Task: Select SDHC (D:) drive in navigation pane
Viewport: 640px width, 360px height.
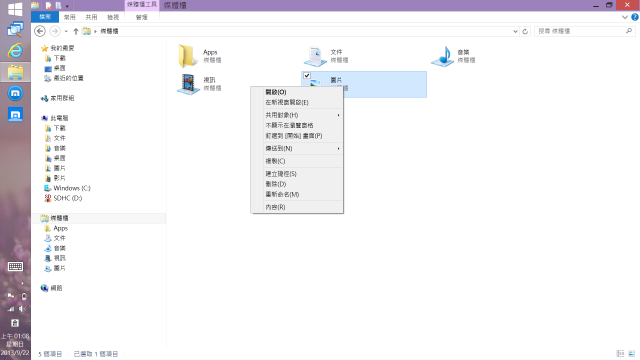Action: click(63, 198)
